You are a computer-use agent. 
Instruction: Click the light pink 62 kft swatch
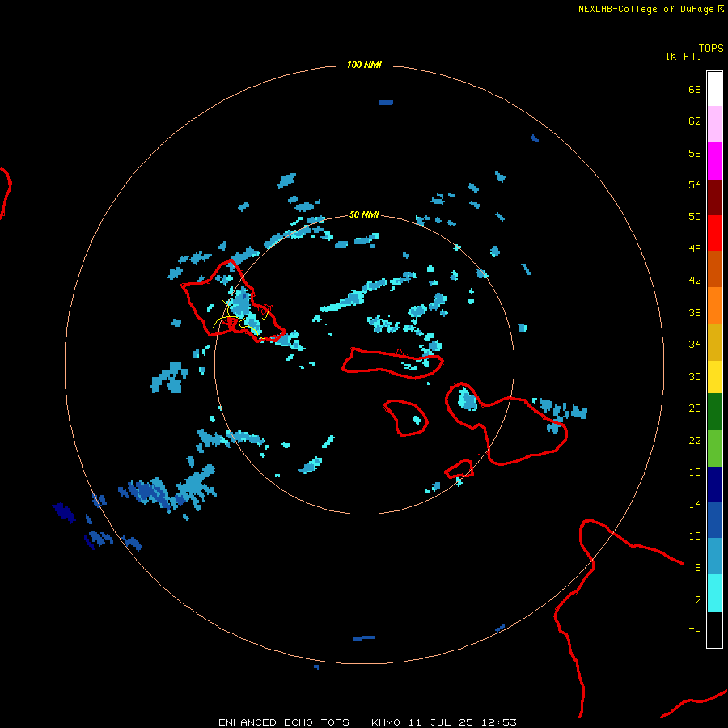tap(714, 125)
